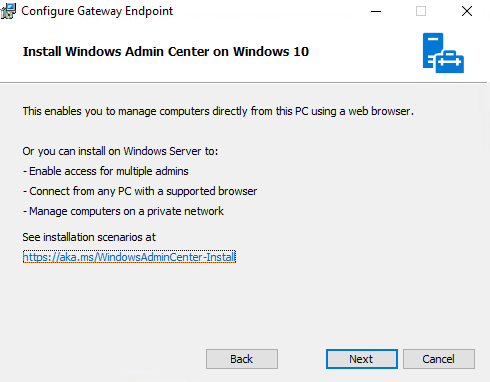Click the Configure Gateway Endpoint title text
The image size is (490, 382).
coord(97,11)
